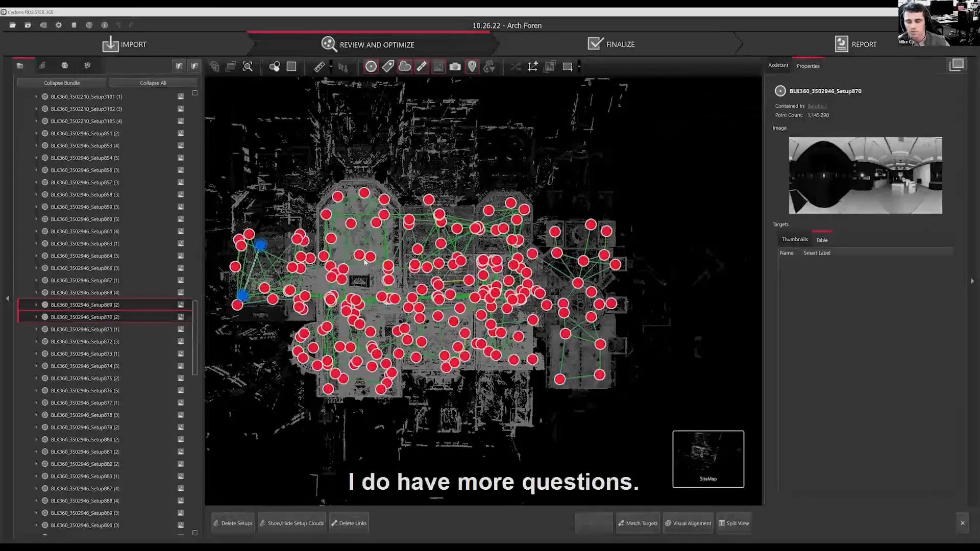Screen dimensions: 980x551
Task: Click the add coordinate axes icon
Action: (533, 66)
